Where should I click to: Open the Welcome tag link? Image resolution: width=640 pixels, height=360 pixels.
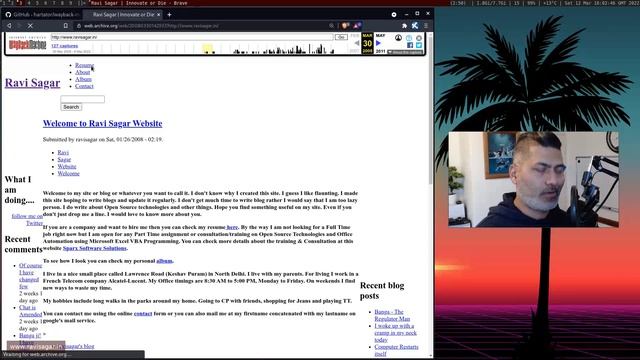tap(69, 173)
